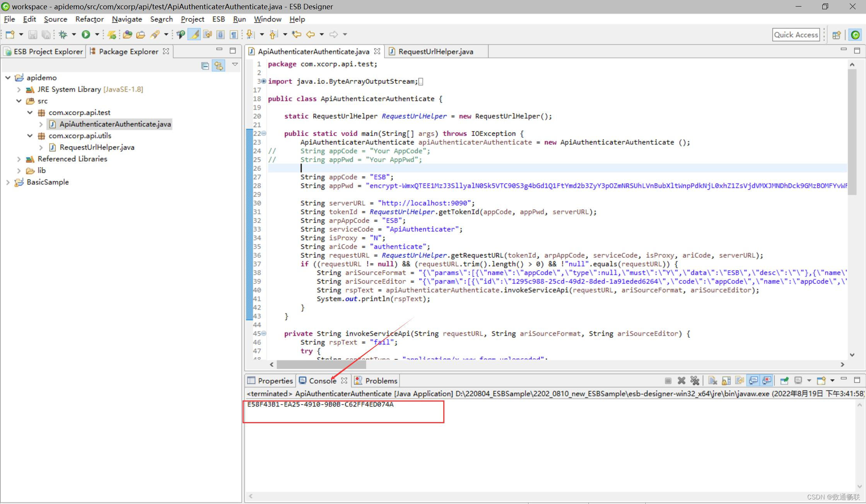
Task: Click the New wizard toolbar icon
Action: point(10,35)
